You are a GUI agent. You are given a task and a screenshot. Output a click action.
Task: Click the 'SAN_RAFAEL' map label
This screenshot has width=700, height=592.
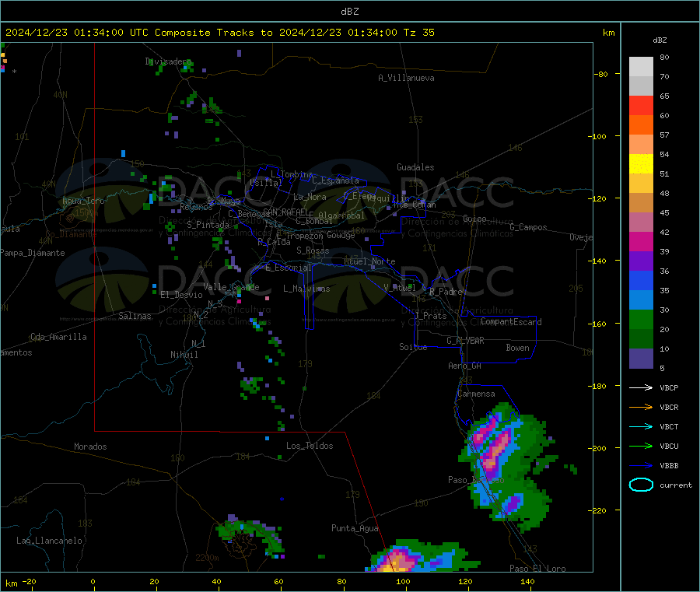(x=285, y=212)
